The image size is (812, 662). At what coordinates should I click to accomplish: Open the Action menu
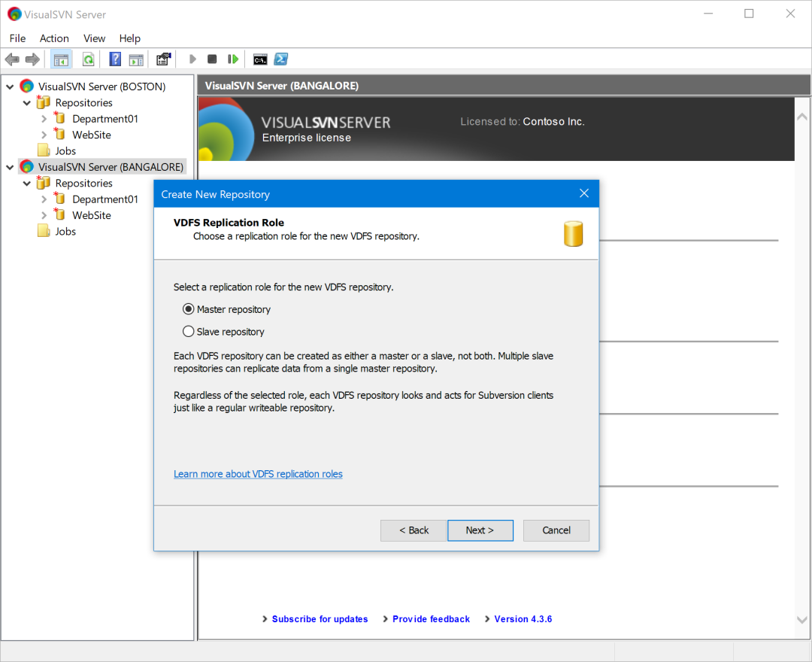(54, 38)
